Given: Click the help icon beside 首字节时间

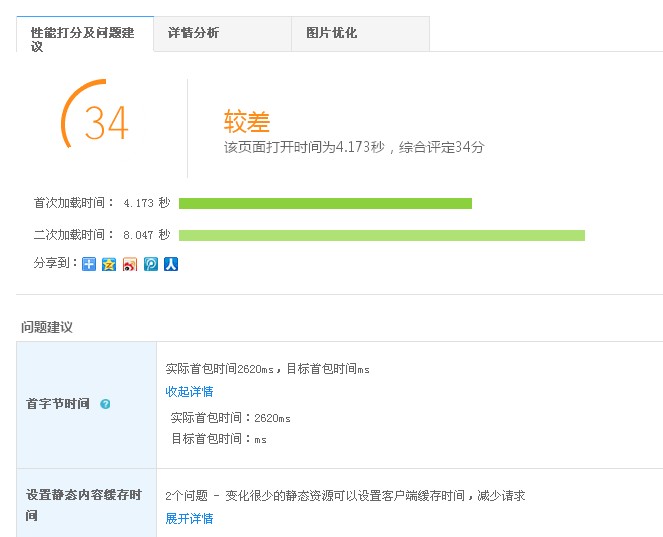Looking at the screenshot, I should (105, 404).
